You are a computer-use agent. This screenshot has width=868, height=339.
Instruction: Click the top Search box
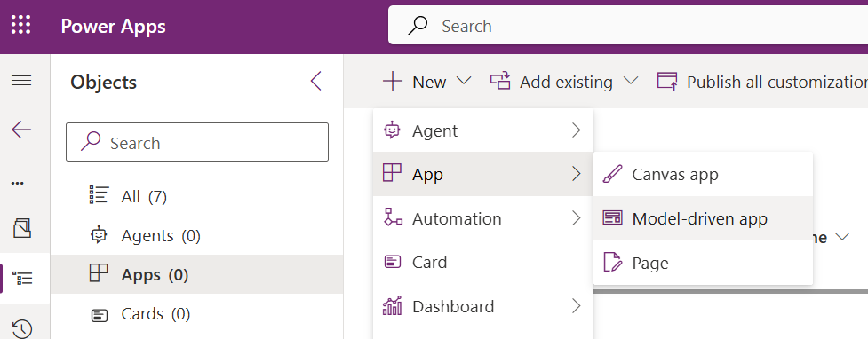(628, 26)
